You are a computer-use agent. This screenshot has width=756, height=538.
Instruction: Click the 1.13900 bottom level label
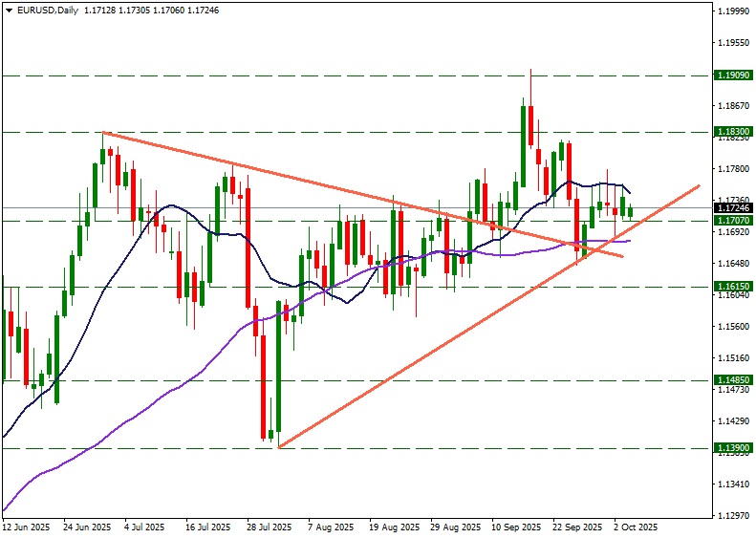point(731,447)
